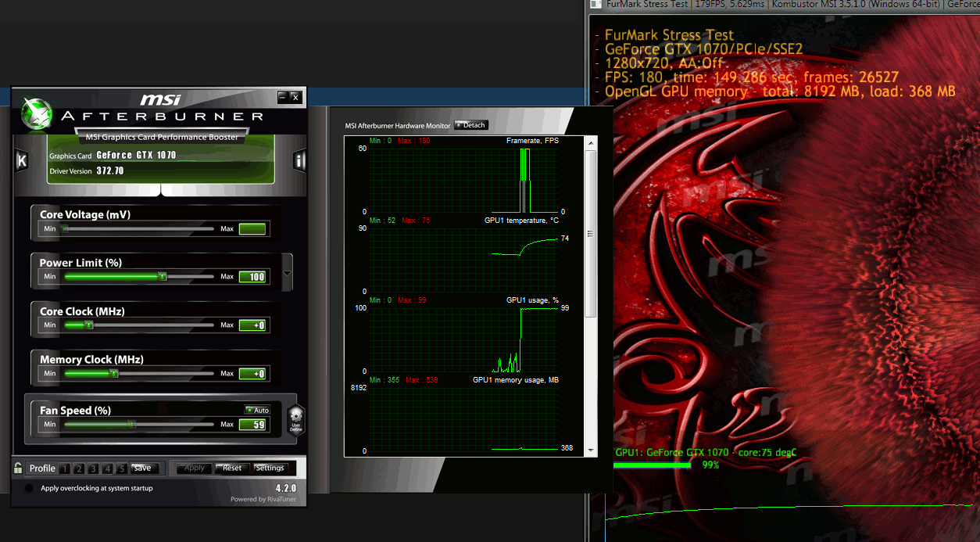The height and width of the screenshot is (542, 980).
Task: Click the version number 4.2.0
Action: point(286,488)
